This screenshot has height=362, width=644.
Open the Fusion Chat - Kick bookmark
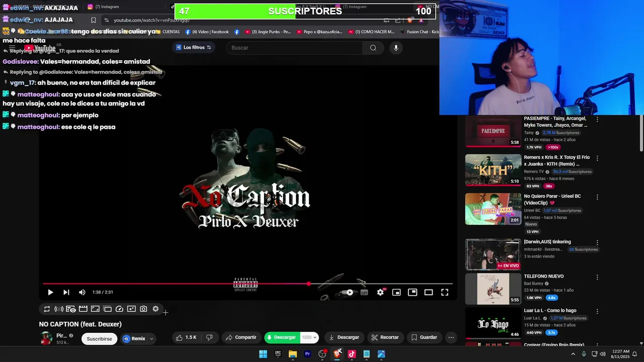(x=419, y=32)
